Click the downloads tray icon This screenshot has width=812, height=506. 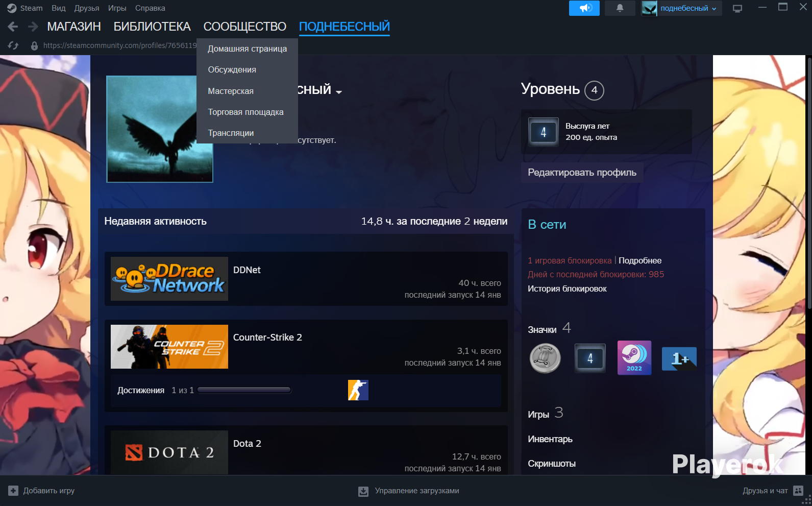tap(363, 491)
